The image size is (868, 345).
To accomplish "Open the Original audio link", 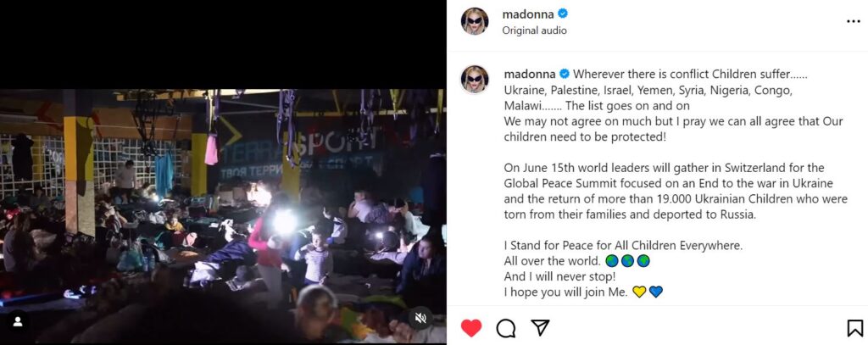I will click(x=534, y=31).
